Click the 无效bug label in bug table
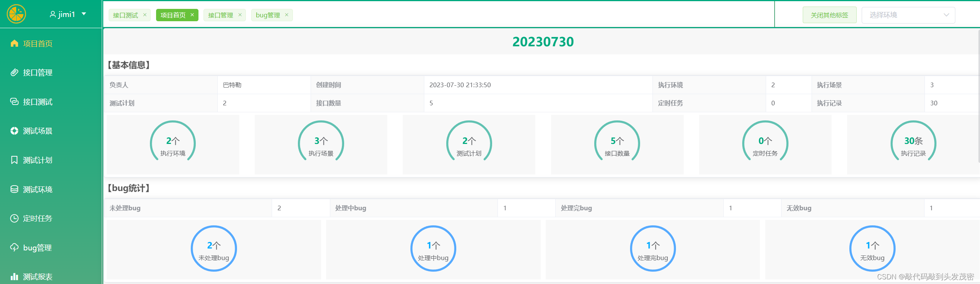Viewport: 980px width, 284px height. click(799, 208)
